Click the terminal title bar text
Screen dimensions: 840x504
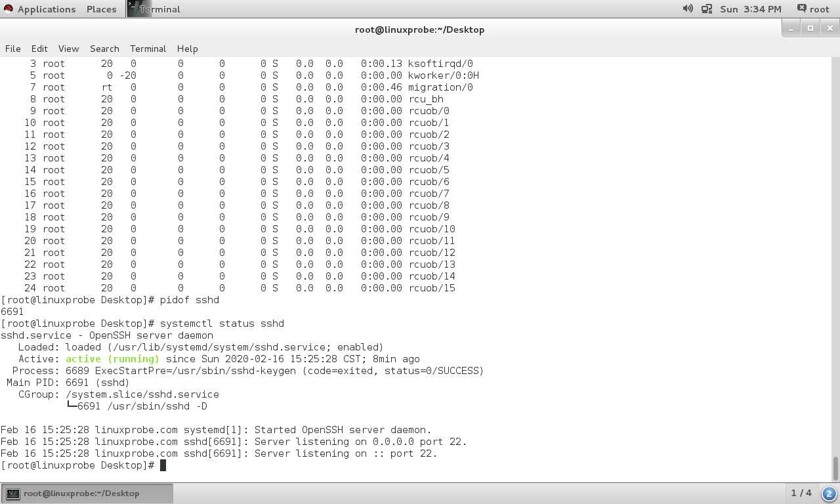419,30
